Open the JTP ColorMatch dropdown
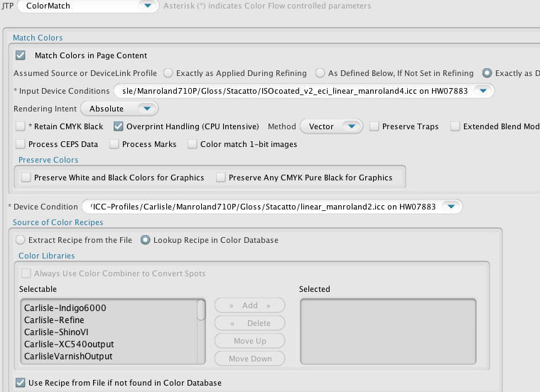Viewport: 540px width, 392px height. [147, 6]
